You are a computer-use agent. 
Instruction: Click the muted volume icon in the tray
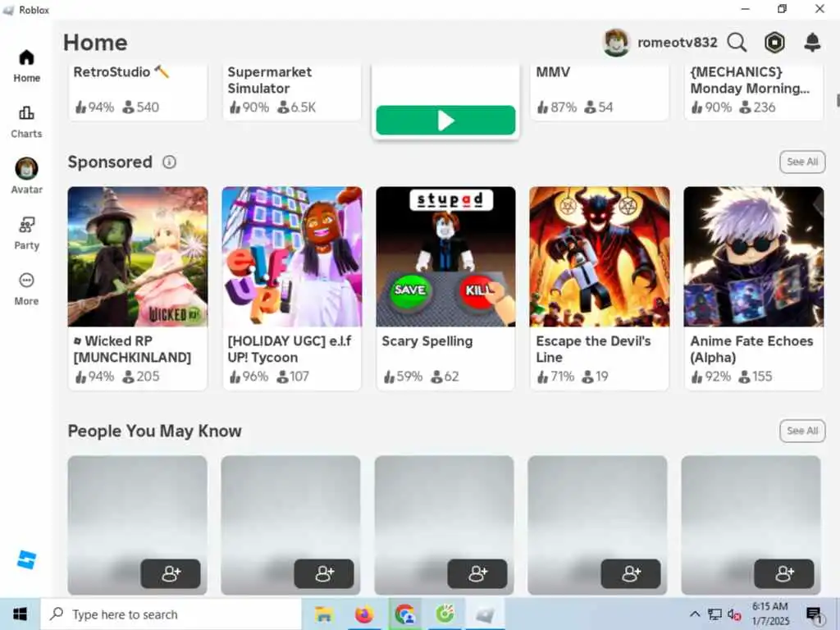coord(734,614)
